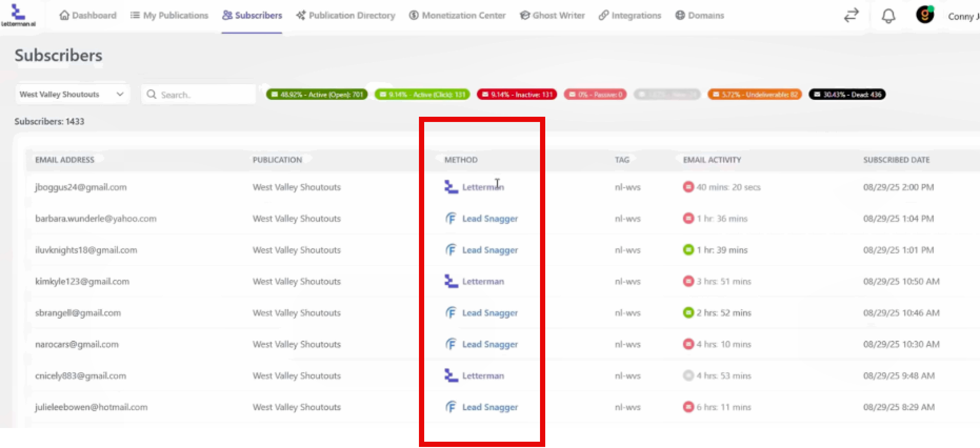Click red activity icon at 6 hrs 11 mins
Viewport: 980px width, 448px height.
point(688,407)
